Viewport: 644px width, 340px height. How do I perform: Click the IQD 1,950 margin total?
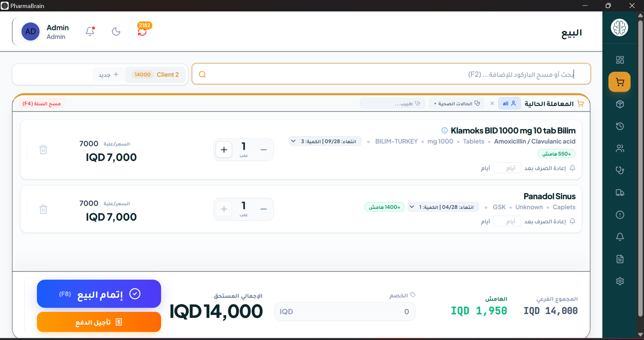point(479,310)
